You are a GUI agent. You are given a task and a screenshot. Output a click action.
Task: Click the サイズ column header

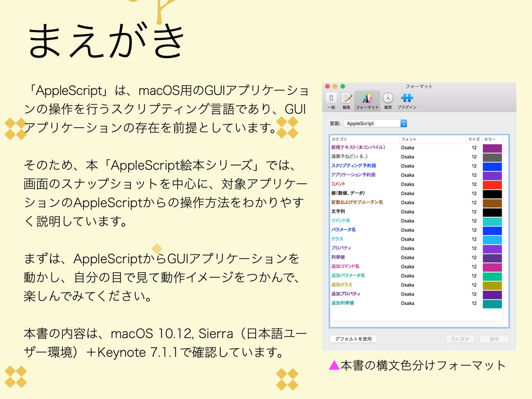click(474, 139)
